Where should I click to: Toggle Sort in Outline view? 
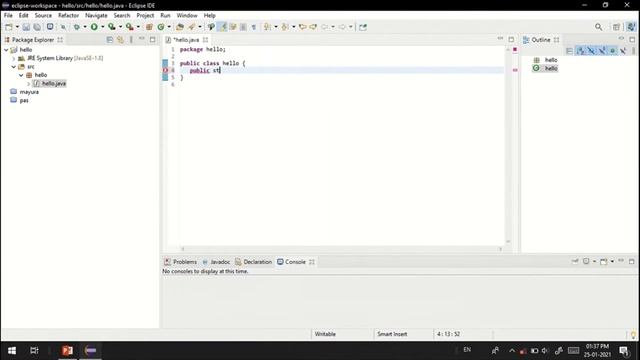pyautogui.click(x=580, y=51)
